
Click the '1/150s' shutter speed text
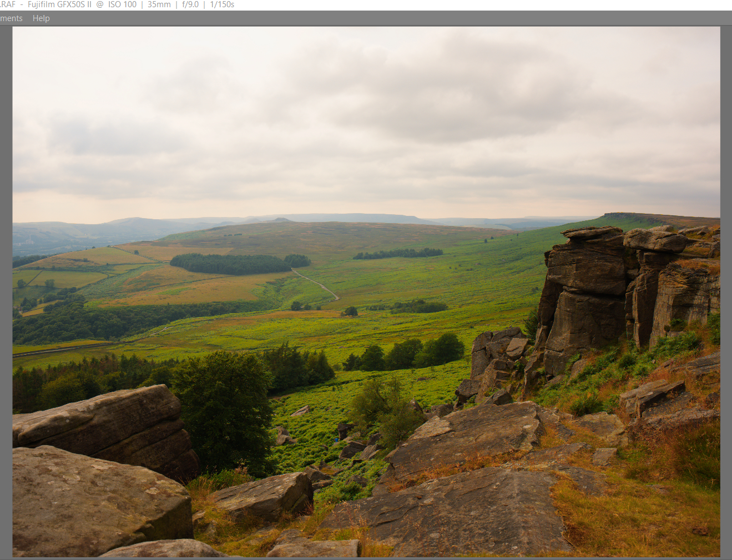222,4
